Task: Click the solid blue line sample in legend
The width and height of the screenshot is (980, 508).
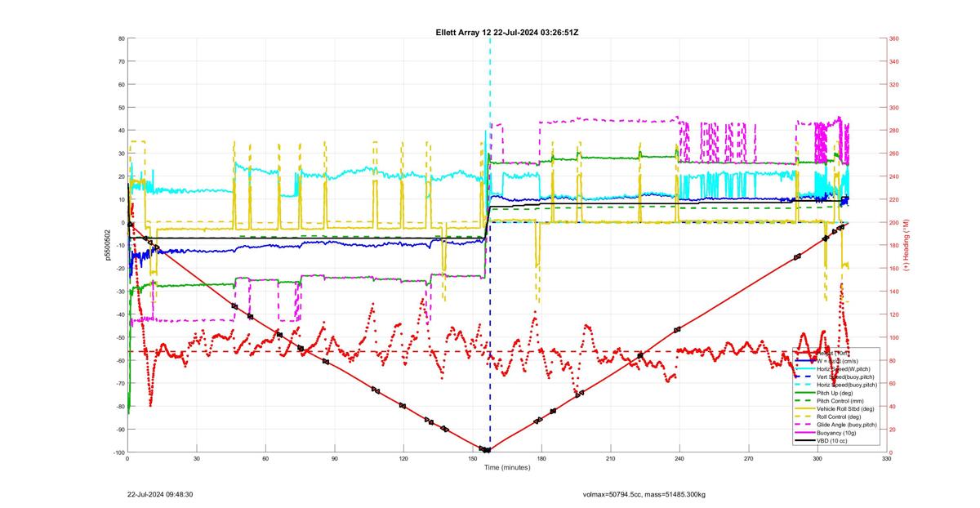Action: click(x=804, y=361)
